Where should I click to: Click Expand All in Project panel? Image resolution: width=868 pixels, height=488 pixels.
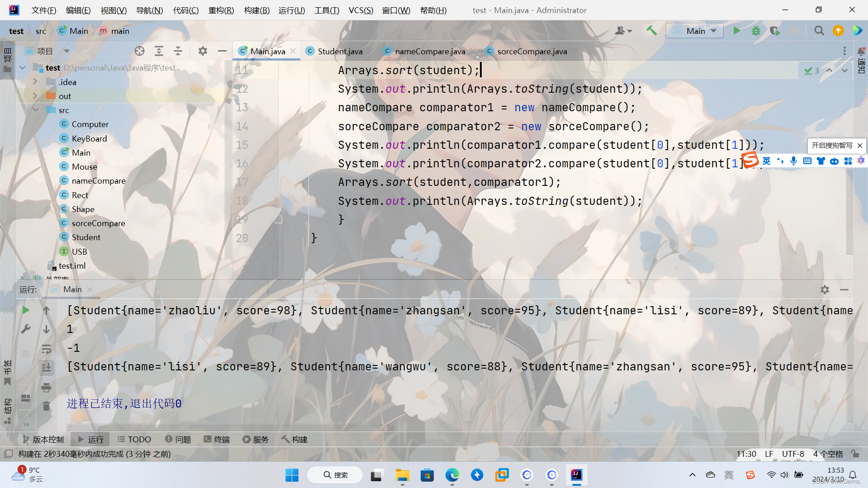coord(159,51)
